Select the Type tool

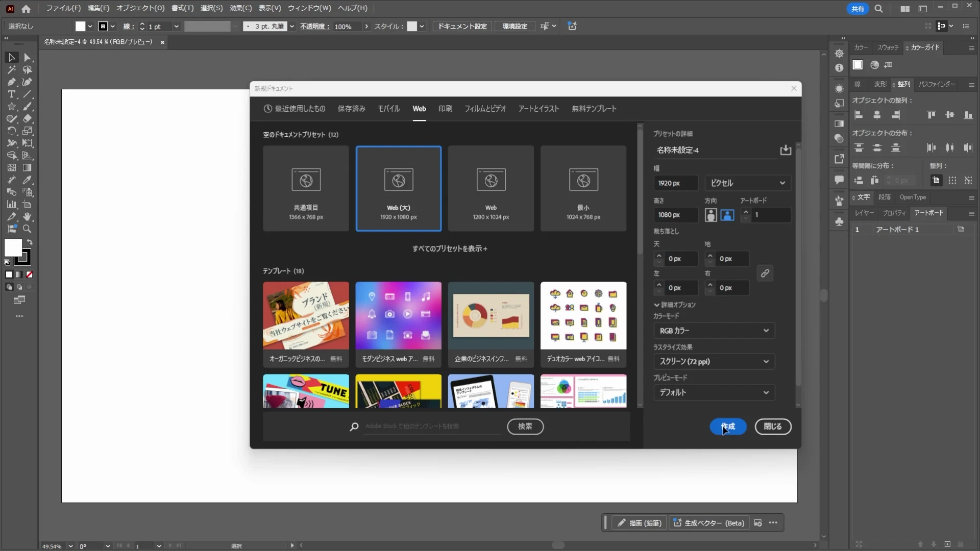(11, 94)
